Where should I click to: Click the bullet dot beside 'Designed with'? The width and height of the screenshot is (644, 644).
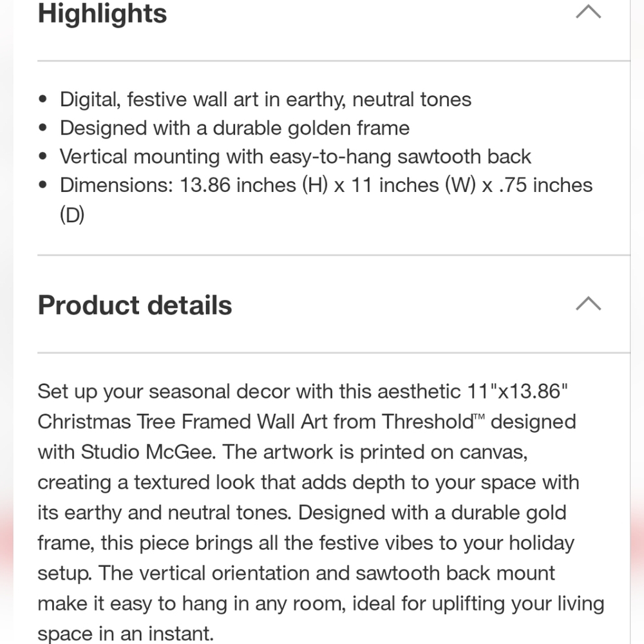(43, 128)
